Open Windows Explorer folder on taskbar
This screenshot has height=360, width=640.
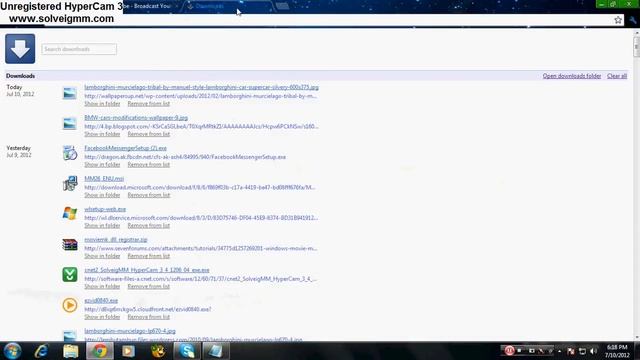70,351
